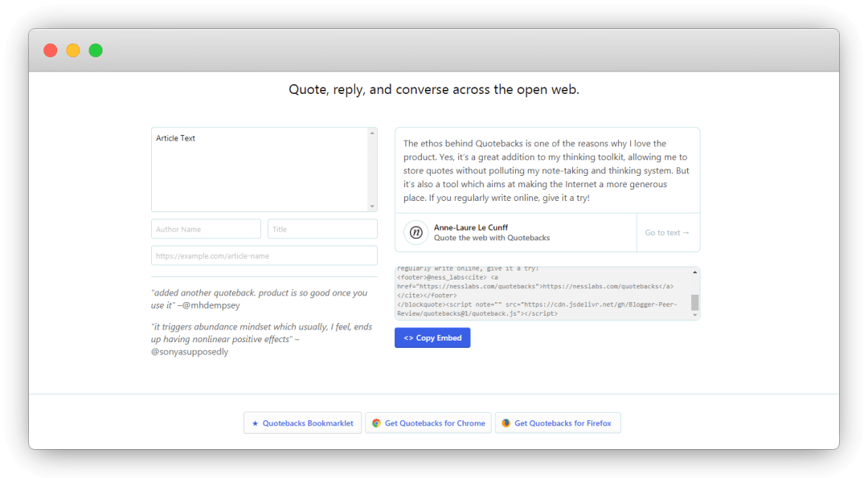Click into the Title field

click(x=323, y=229)
